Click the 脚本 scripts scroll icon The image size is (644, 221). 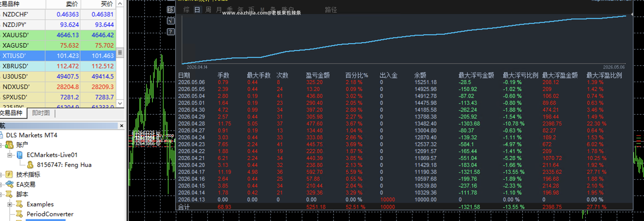click(x=9, y=194)
